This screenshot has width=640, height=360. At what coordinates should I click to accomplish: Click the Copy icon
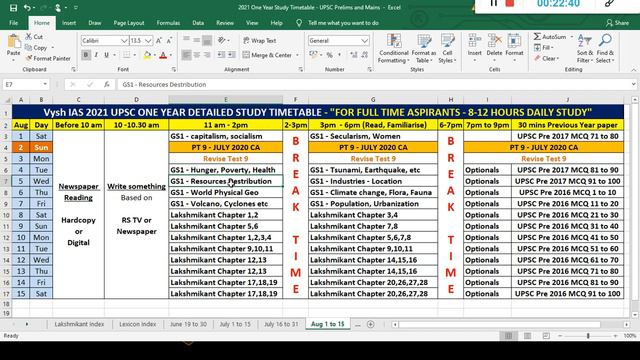[x=29, y=48]
